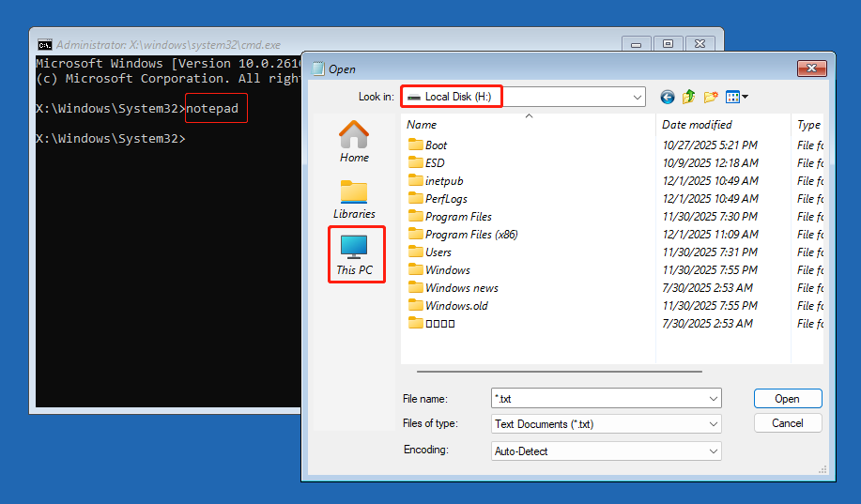The image size is (861, 504).
Task: Select This PC in the places sidebar
Action: (354, 254)
